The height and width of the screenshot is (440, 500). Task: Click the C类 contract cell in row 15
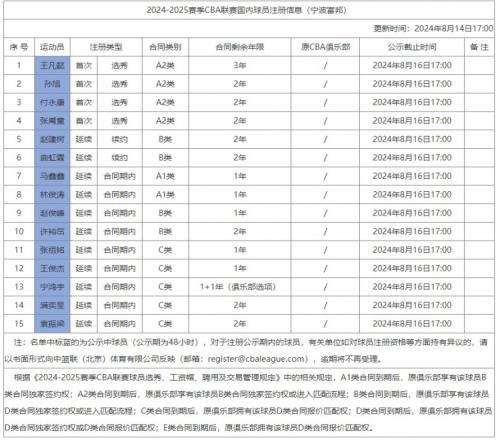(x=165, y=324)
